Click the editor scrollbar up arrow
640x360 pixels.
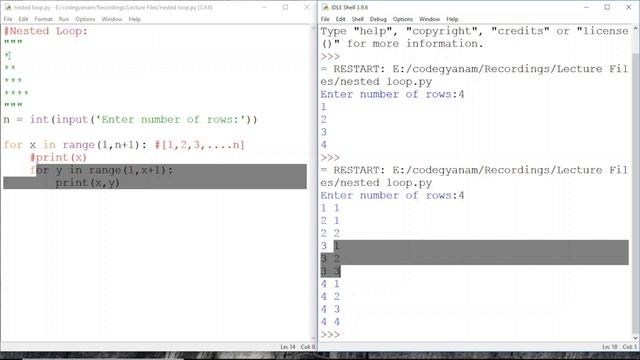313,29
